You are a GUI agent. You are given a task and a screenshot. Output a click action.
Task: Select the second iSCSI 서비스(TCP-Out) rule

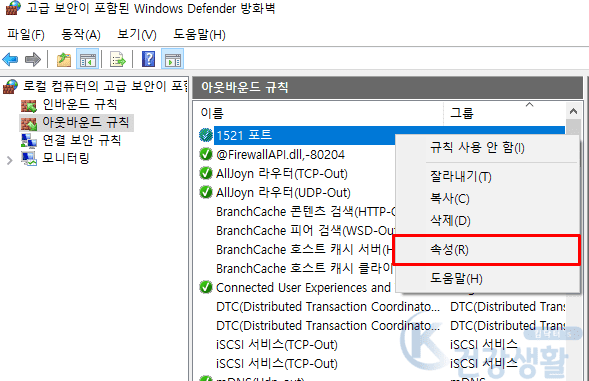point(277,363)
